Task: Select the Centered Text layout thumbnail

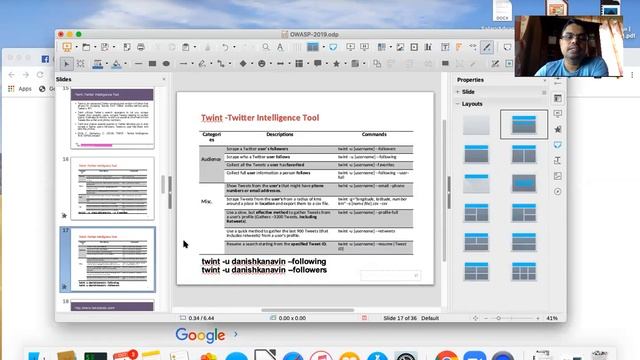Action: (524, 184)
